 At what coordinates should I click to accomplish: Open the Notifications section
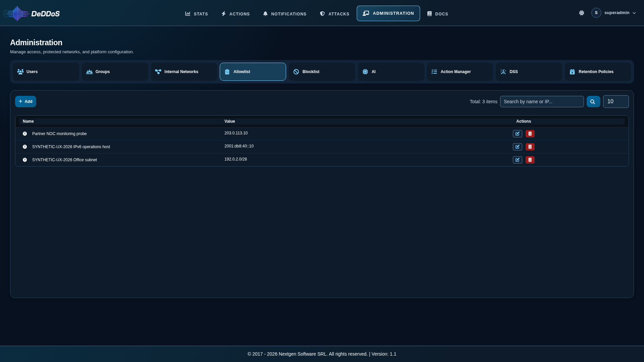coord(285,14)
